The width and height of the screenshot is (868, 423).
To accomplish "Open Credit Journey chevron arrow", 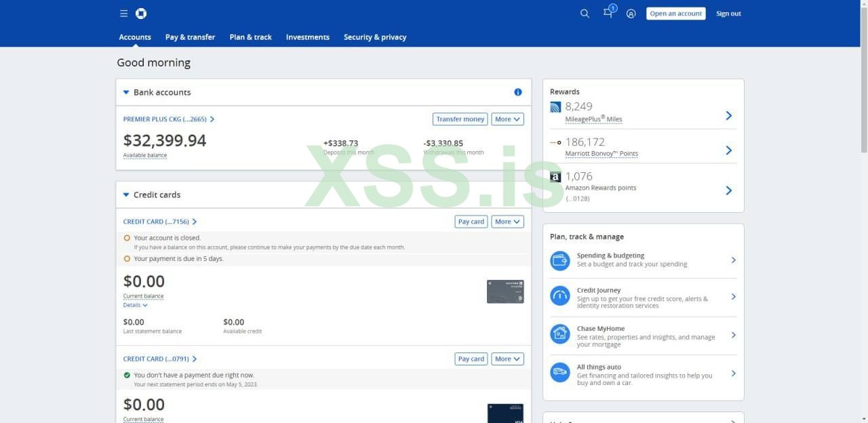I will [734, 296].
